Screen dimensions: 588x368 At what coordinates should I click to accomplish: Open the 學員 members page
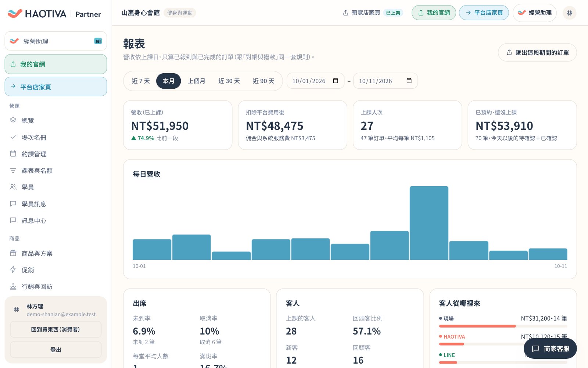click(56, 187)
